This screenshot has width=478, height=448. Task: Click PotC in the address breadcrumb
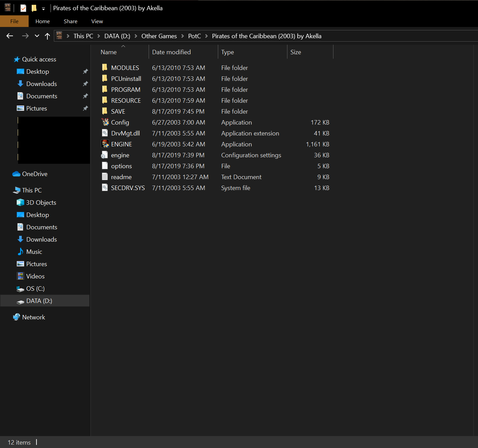[194, 36]
